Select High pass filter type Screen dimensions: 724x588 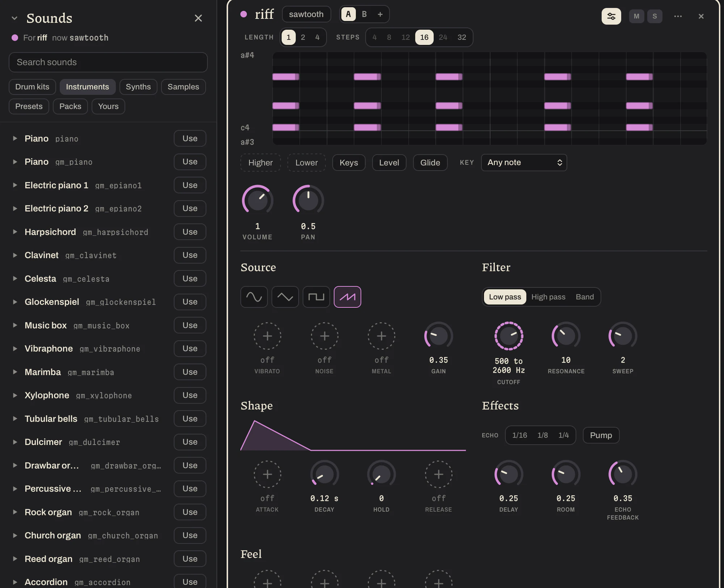[x=548, y=297]
